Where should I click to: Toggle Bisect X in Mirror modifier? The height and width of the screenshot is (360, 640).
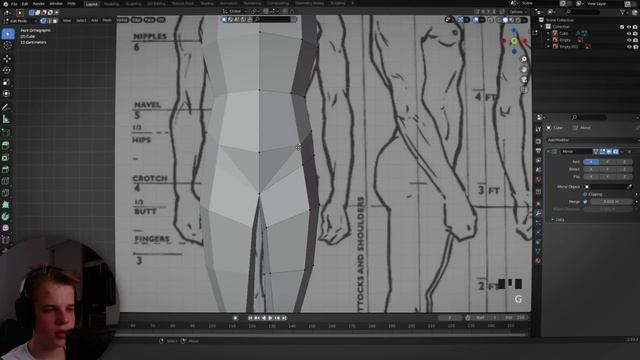coord(591,169)
